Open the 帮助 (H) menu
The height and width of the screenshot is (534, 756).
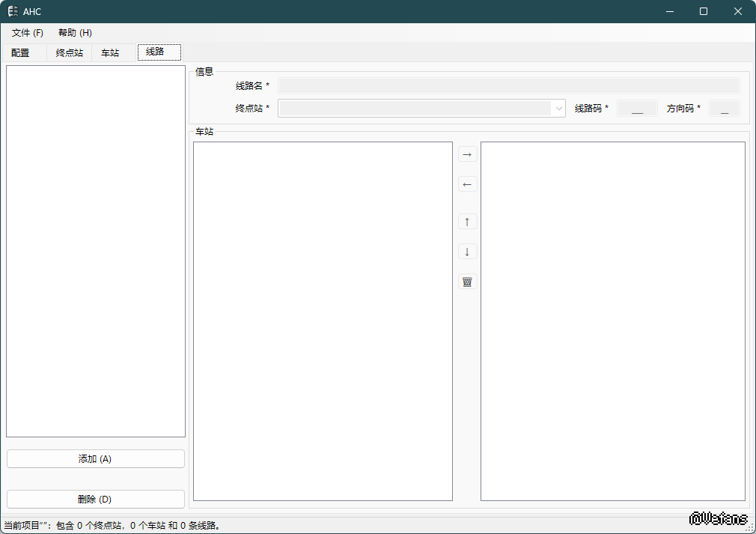75,33
